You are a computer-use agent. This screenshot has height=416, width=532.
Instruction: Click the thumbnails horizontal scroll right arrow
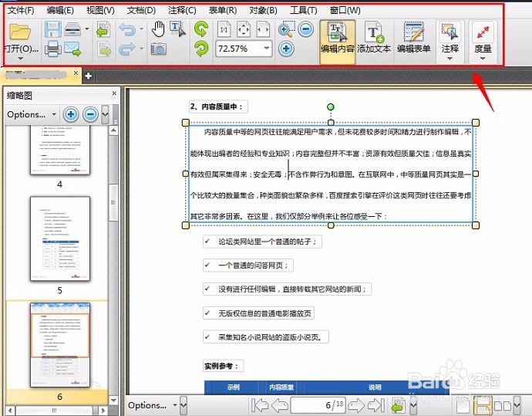[103, 411]
